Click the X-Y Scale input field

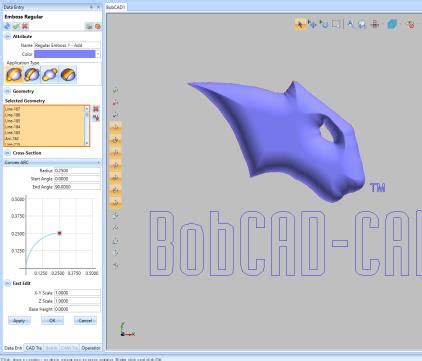tap(77, 293)
